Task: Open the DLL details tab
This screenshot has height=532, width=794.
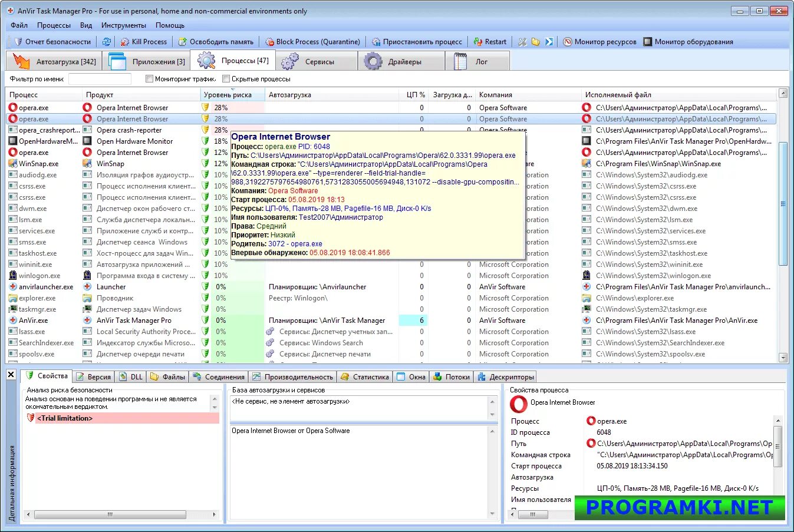Action: pos(131,377)
